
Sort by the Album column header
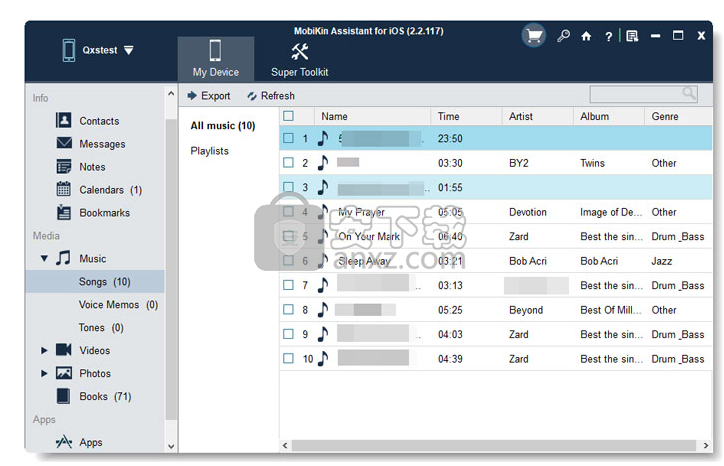click(609, 116)
